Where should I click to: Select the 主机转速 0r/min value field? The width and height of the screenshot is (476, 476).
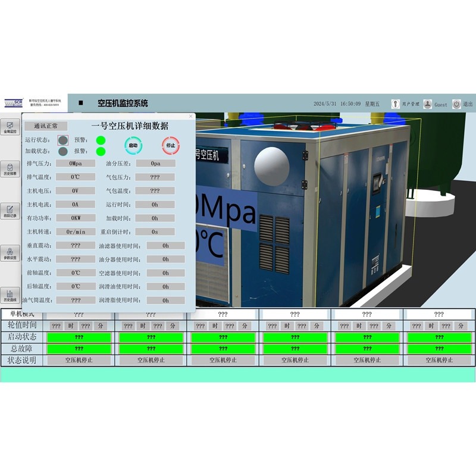(x=75, y=231)
